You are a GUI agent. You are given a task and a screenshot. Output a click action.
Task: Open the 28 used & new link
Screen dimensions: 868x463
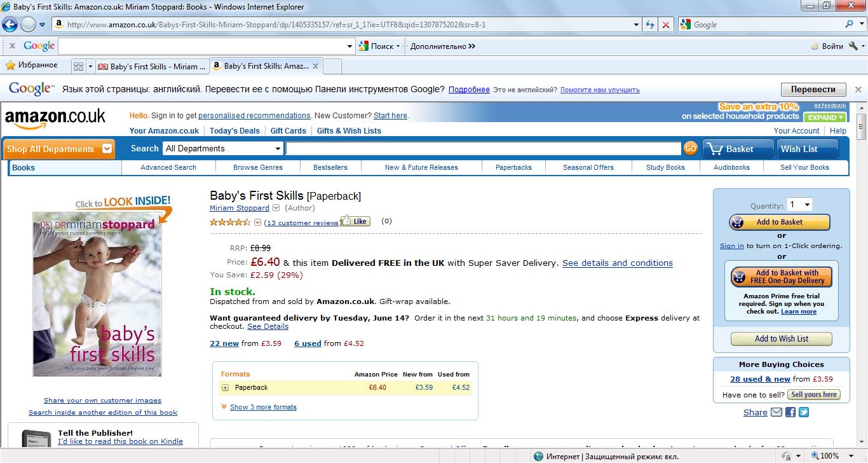[760, 379]
